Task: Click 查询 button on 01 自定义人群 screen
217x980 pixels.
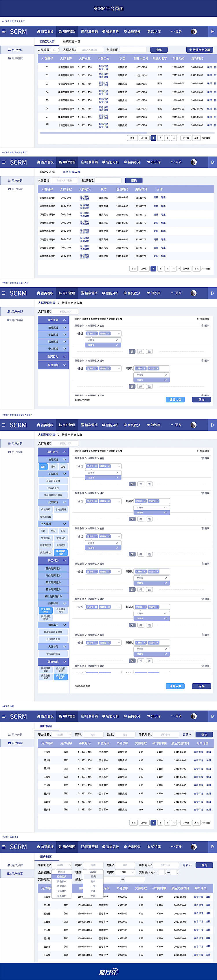Action: pyautogui.click(x=159, y=50)
